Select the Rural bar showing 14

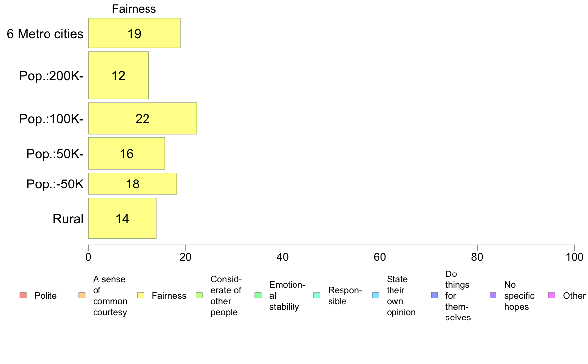[x=122, y=219]
